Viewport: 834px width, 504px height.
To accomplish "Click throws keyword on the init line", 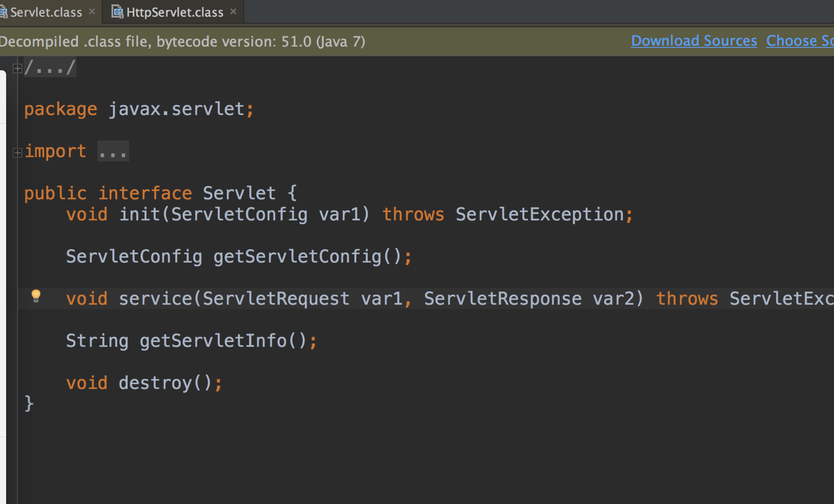I will pyautogui.click(x=413, y=214).
